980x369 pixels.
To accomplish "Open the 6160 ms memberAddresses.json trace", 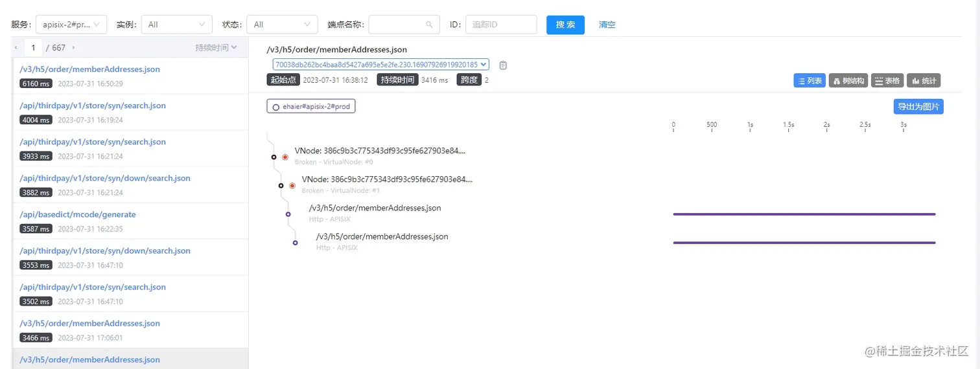I will [x=130, y=76].
